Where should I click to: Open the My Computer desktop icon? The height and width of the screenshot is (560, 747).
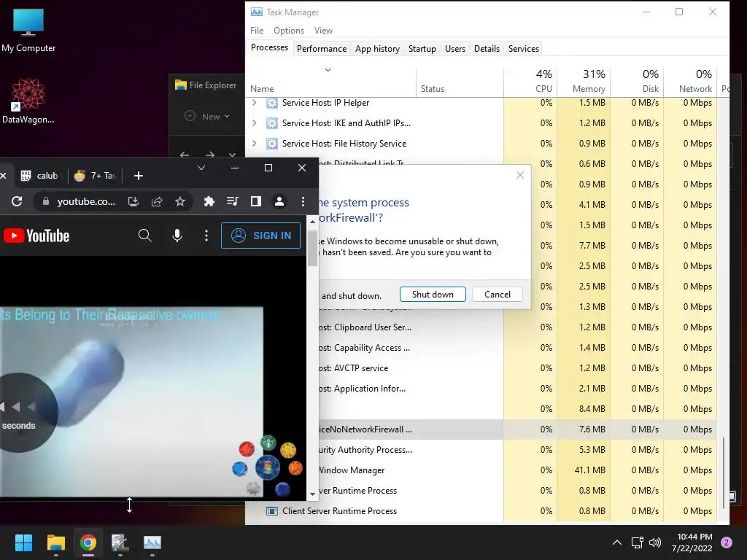pos(28,31)
